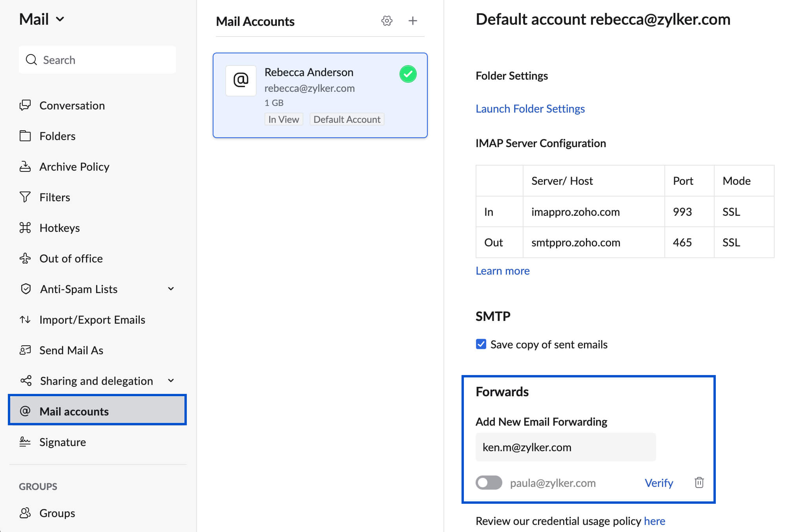The image size is (799, 532).
Task: Click the Signature icon in sidebar
Action: (24, 441)
